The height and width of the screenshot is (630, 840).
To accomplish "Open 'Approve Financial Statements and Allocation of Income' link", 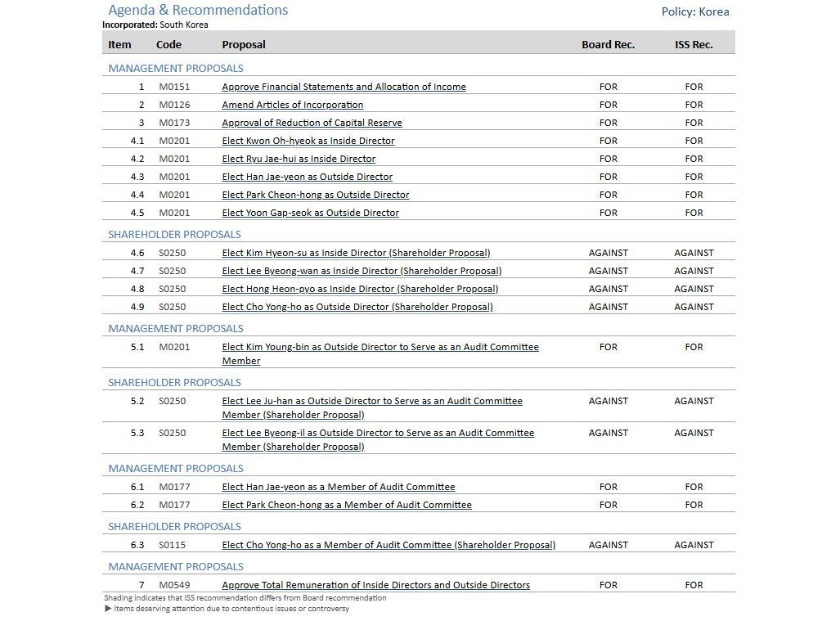I will click(x=344, y=87).
